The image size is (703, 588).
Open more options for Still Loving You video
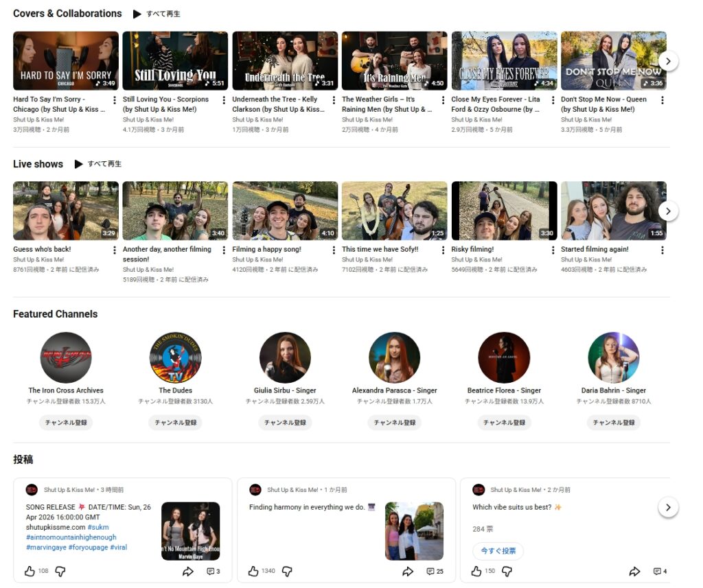224,100
